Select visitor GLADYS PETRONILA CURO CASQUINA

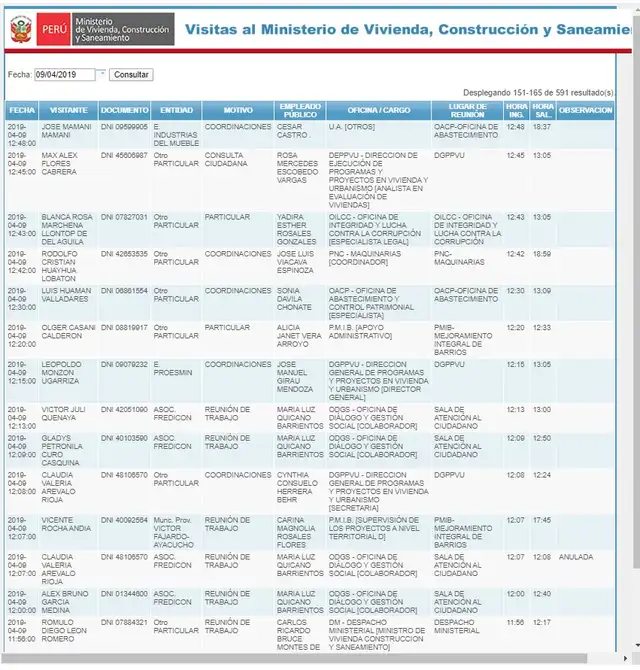coord(62,450)
